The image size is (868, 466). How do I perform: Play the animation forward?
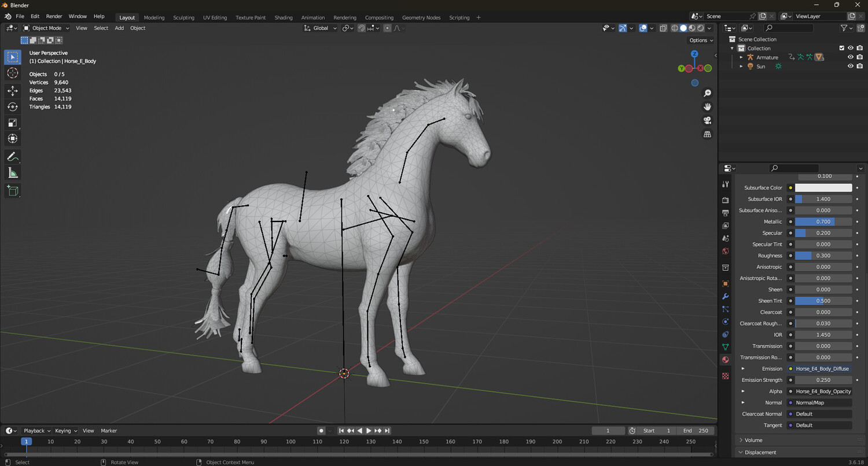click(x=369, y=431)
